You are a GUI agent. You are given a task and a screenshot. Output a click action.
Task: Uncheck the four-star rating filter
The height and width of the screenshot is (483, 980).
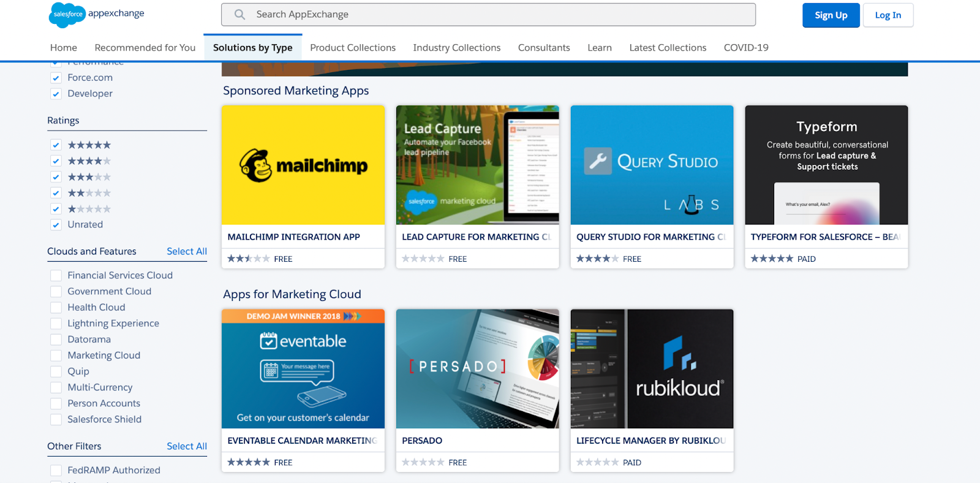56,161
